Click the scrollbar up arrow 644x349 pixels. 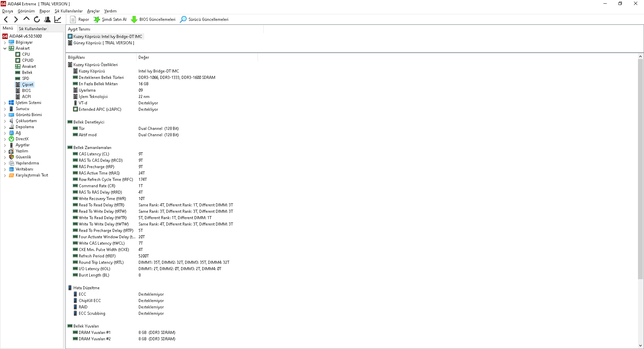click(640, 57)
